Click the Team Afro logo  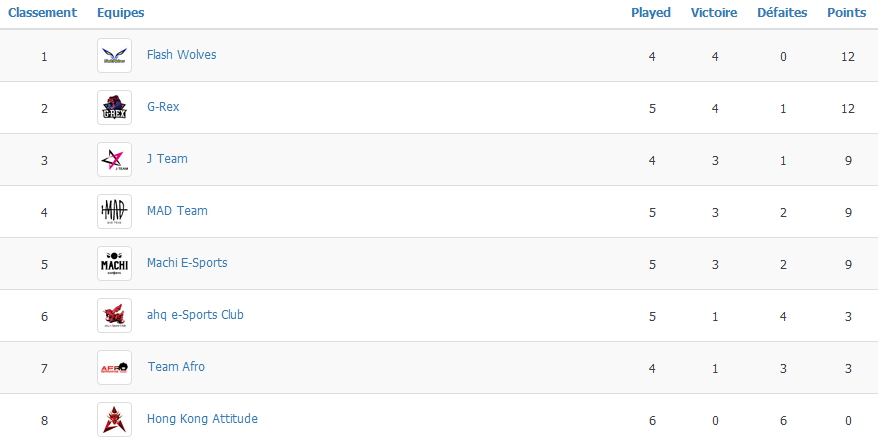pos(114,368)
